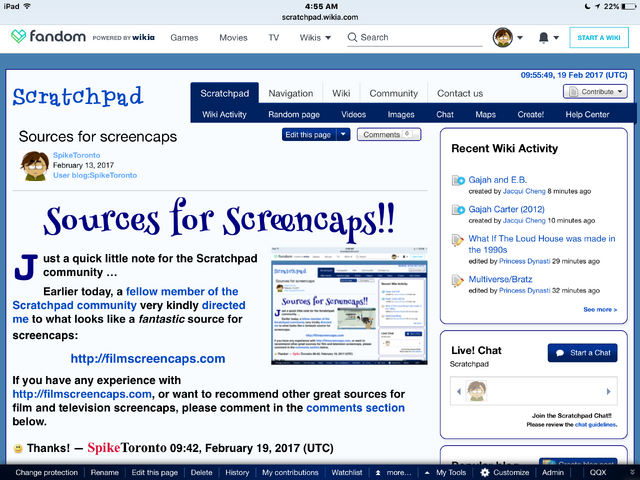Screen dimensions: 640x480
Task: Click Change protection in bottom toolbar
Action: click(x=47, y=472)
